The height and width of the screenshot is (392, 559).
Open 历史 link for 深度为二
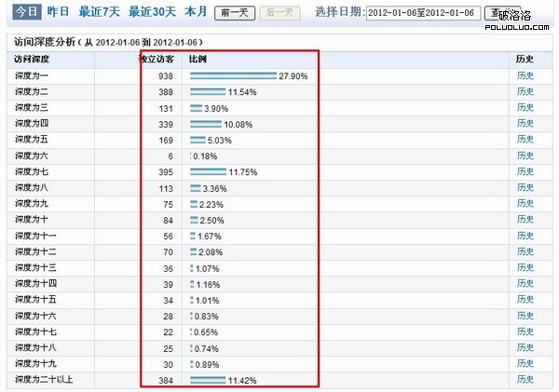(525, 92)
